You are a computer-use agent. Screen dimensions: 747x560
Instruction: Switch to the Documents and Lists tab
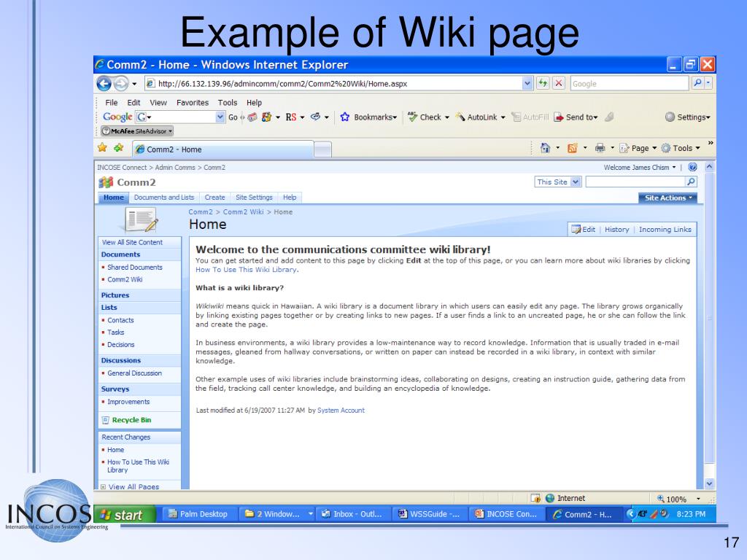(164, 198)
